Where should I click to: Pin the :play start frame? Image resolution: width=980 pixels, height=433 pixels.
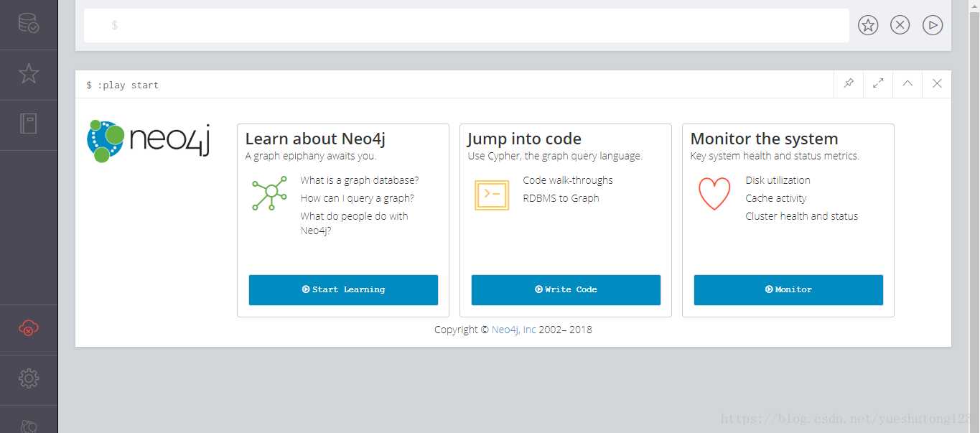coord(849,84)
